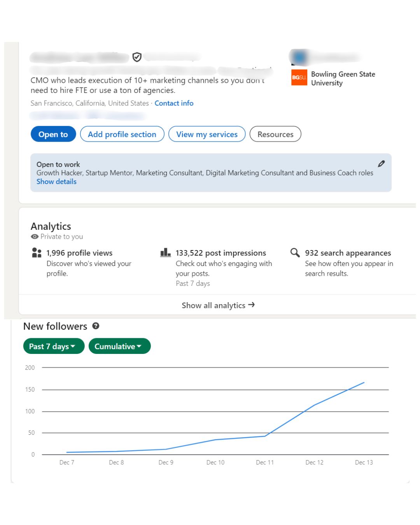The height and width of the screenshot is (525, 420).
Task: View 1,996 profile views stat
Action: click(x=79, y=253)
